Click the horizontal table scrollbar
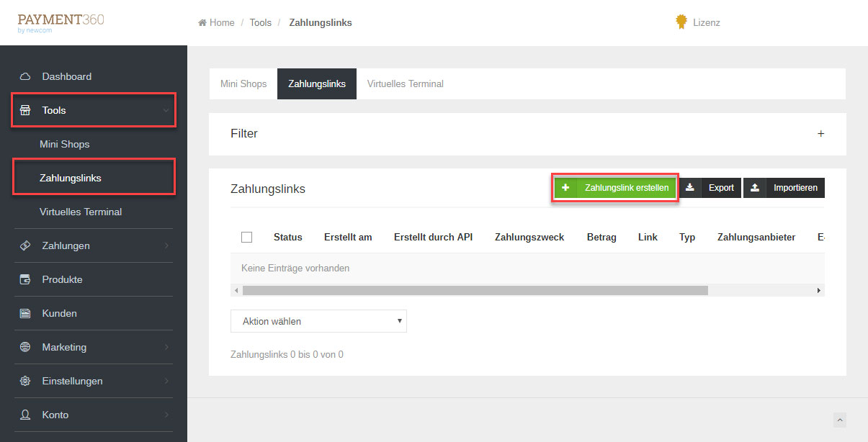Viewport: 868px width, 442px height. pos(475,290)
